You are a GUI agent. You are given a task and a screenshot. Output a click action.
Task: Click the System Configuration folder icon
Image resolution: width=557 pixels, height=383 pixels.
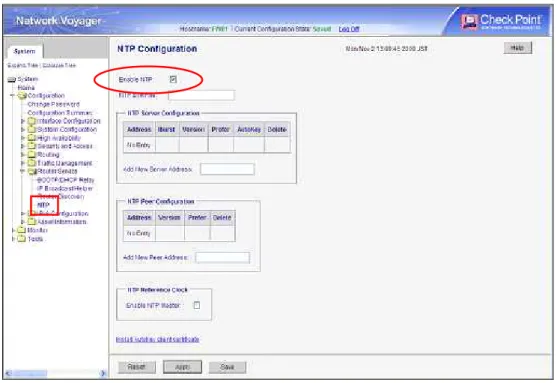click(32, 130)
